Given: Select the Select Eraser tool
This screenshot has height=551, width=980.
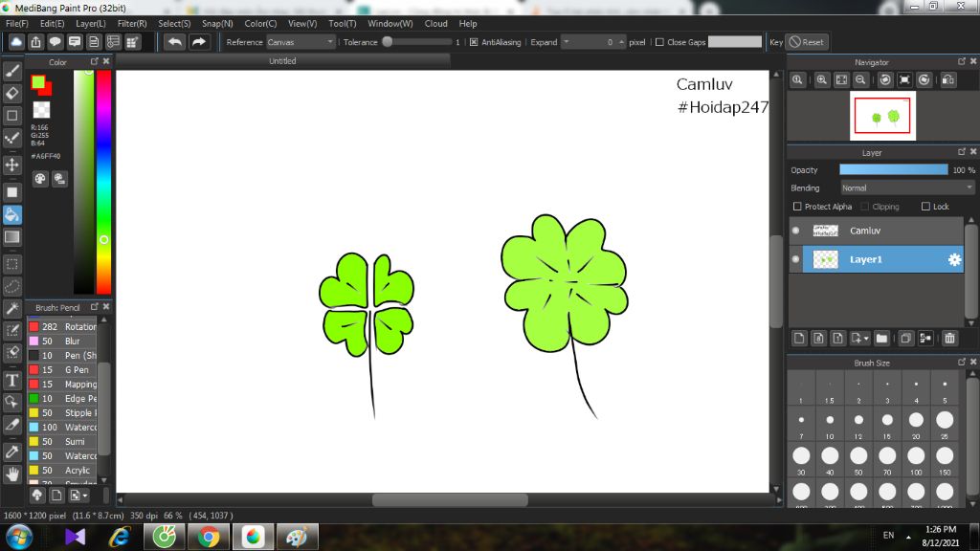Looking at the screenshot, I should pyautogui.click(x=11, y=352).
